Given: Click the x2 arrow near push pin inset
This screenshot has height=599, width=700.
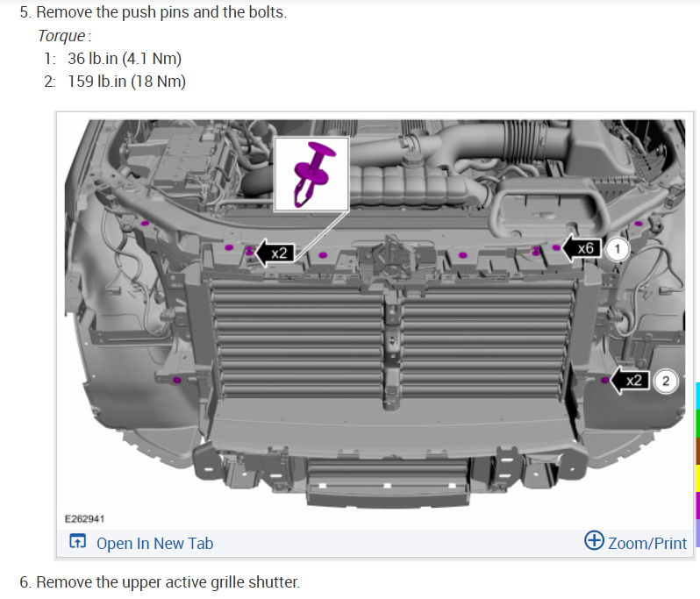Looking at the screenshot, I should point(275,253).
